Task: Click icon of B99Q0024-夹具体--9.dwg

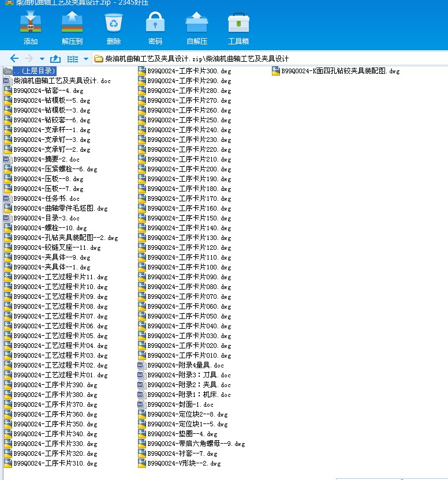Action: point(8,257)
